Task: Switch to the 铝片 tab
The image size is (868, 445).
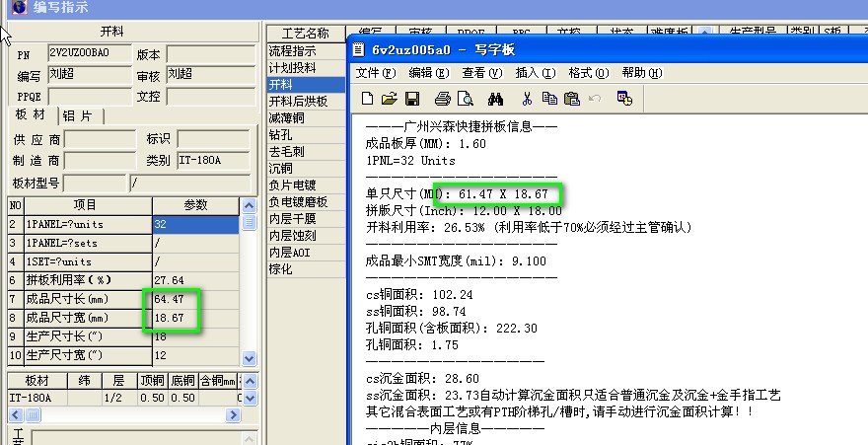Action: (x=78, y=115)
